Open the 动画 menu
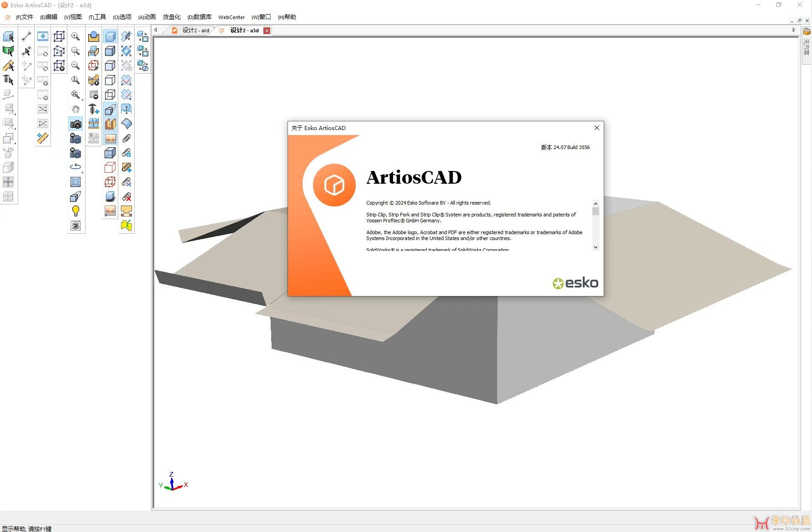The image size is (812, 532). [x=147, y=17]
